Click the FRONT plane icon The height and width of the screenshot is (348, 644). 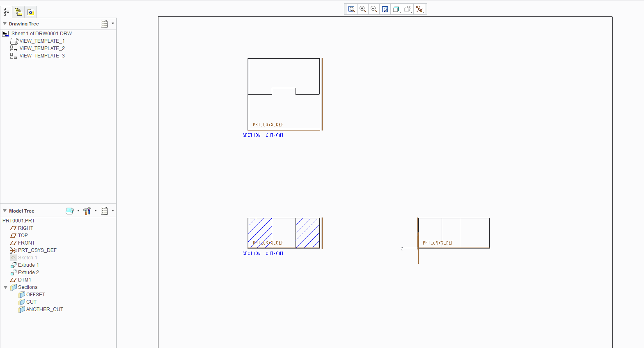[x=13, y=243]
